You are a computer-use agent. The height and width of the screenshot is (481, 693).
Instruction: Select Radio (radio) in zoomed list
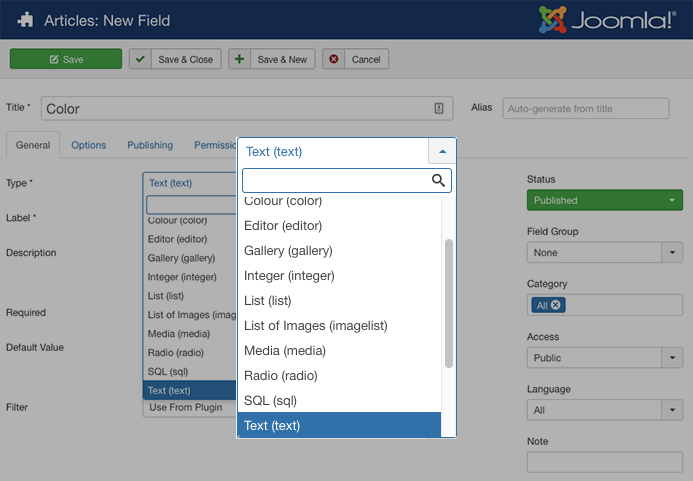point(339,375)
